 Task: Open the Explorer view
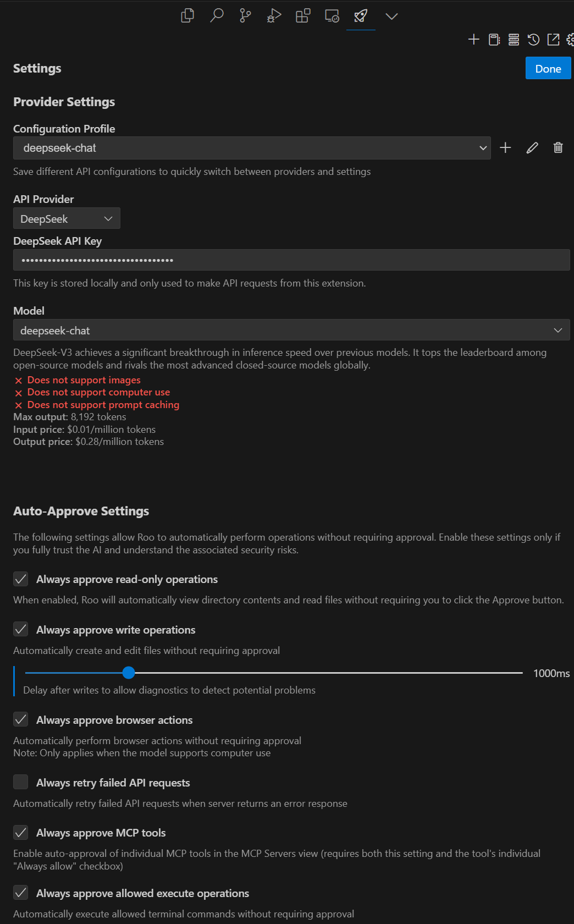click(x=187, y=16)
